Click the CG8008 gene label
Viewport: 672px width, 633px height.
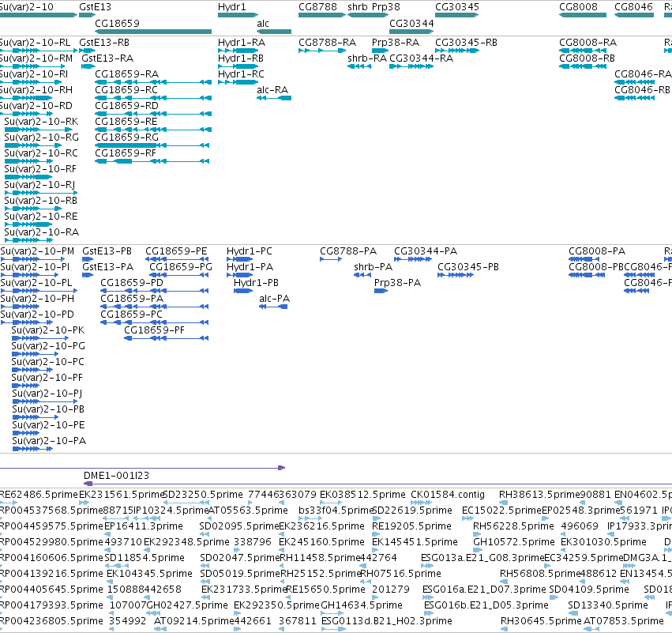point(578,7)
